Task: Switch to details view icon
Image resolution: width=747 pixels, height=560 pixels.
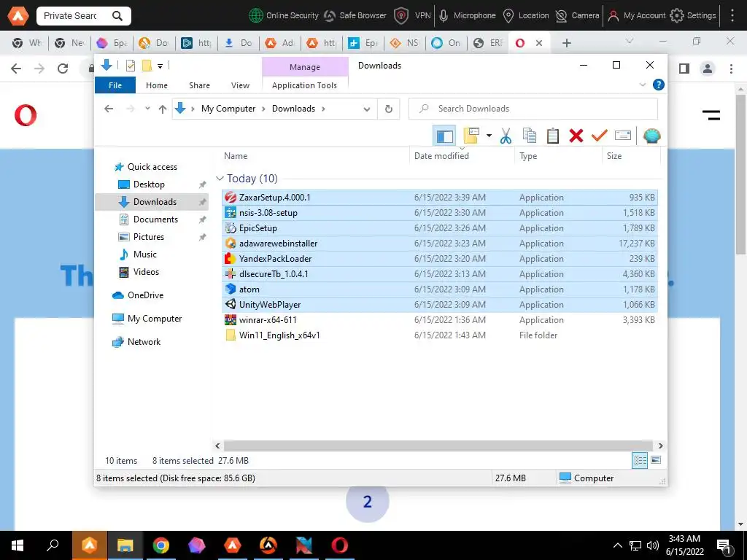Action: (639, 461)
